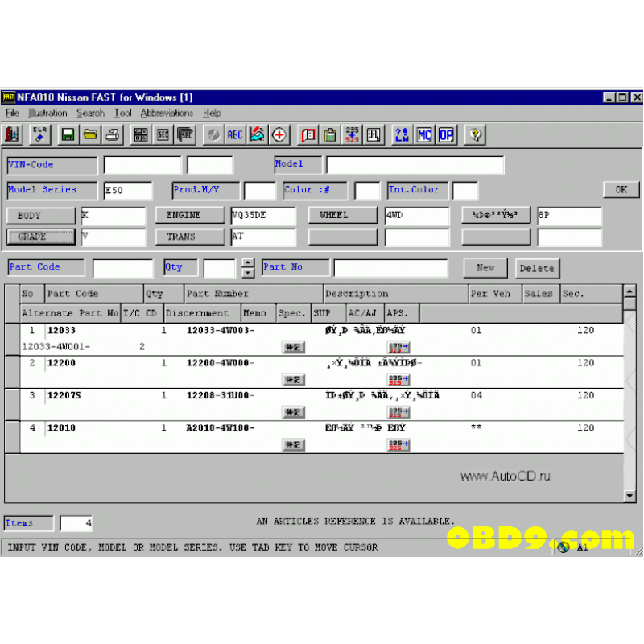Increase quantity with the Qty up arrow

[248, 263]
